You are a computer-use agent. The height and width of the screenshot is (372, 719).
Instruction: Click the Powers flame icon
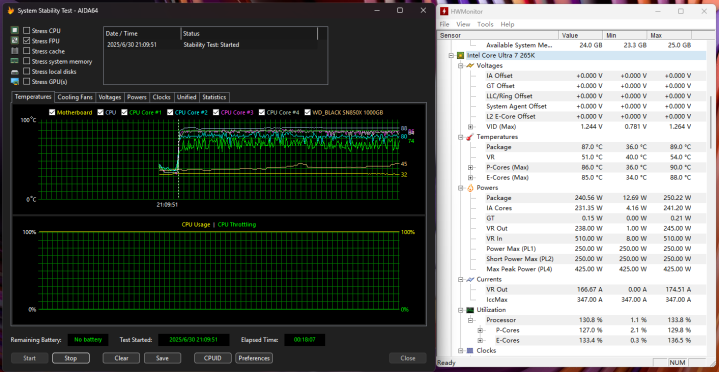coord(470,188)
